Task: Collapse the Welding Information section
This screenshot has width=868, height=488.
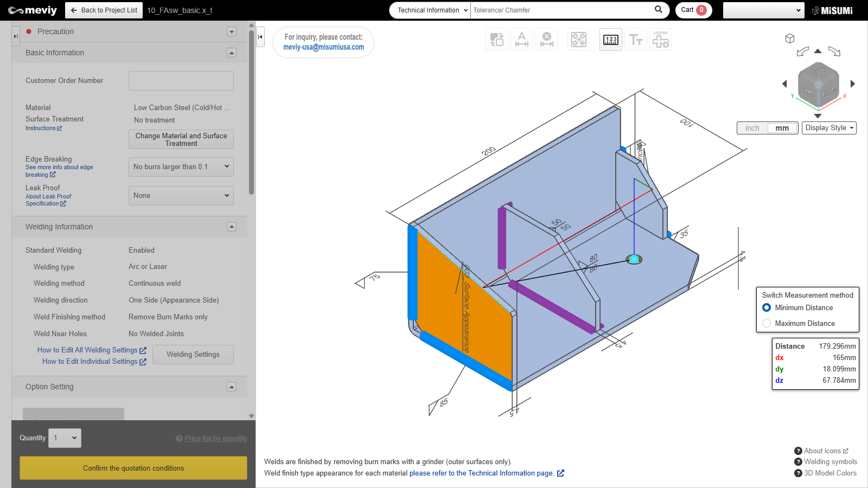Action: point(232,227)
